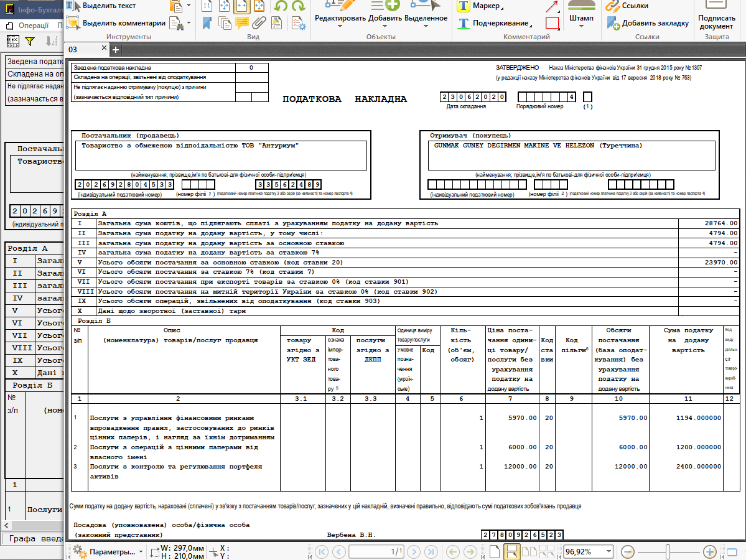The height and width of the screenshot is (560, 746).
Task: Click 'Добавить закладку' button
Action: pos(648,23)
